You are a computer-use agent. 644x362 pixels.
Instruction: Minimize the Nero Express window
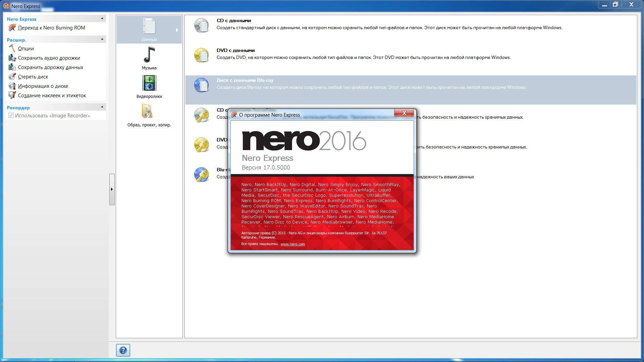click(604, 5)
